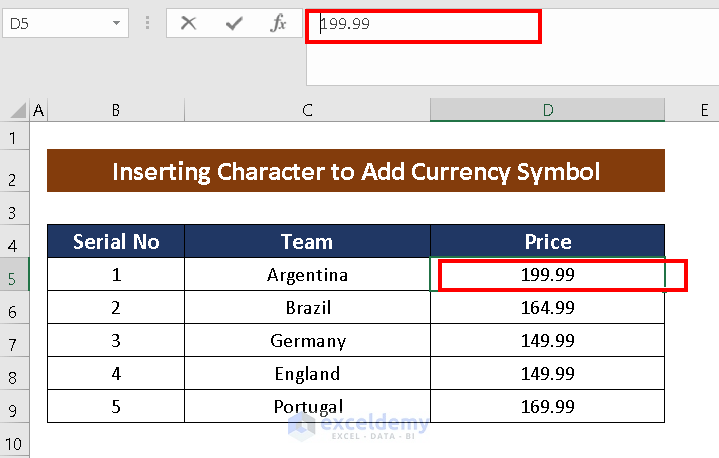Click the title cell about Currency Symbol

[355, 171]
